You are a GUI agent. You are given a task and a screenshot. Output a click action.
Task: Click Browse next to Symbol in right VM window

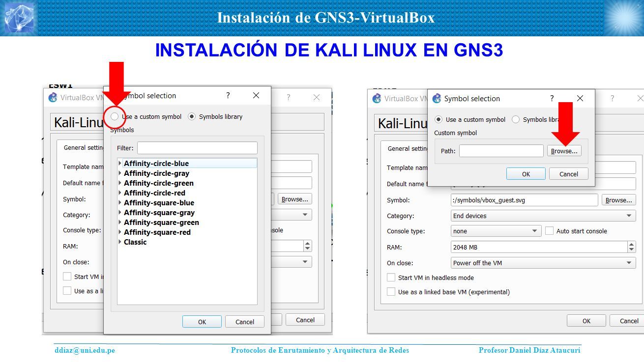tap(619, 200)
